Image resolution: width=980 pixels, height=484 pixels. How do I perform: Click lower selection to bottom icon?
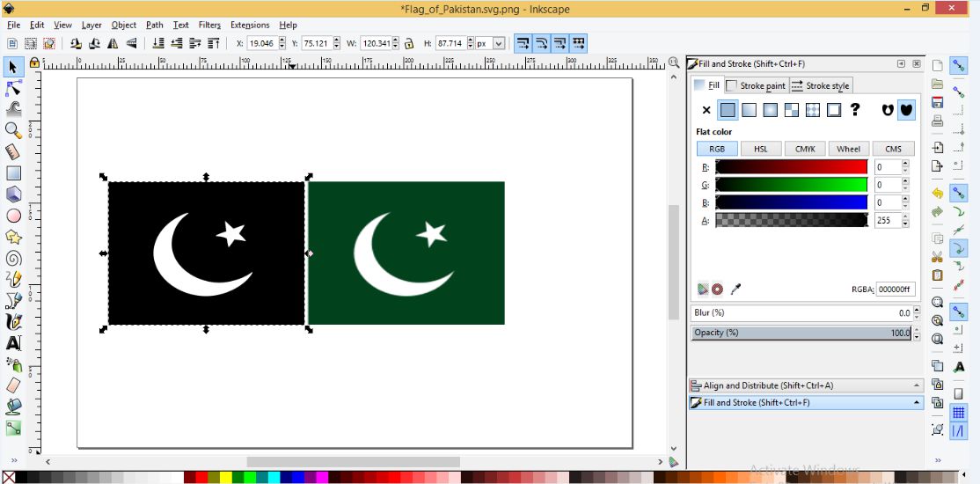pyautogui.click(x=158, y=43)
